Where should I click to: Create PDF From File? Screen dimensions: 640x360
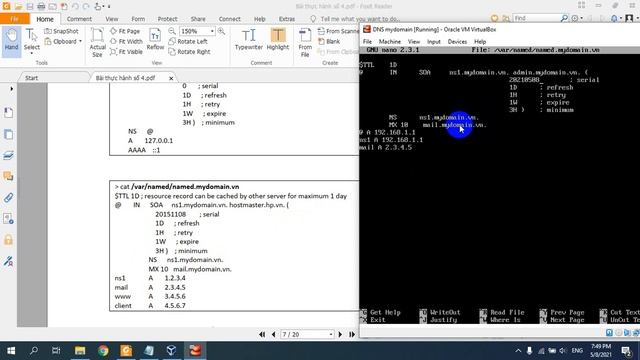(305, 42)
